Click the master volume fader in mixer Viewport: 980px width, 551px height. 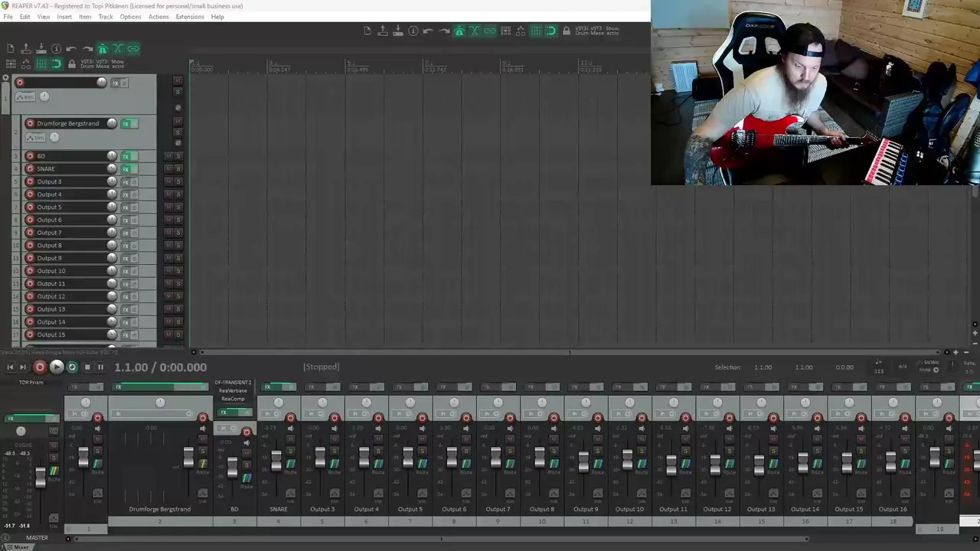pos(41,478)
